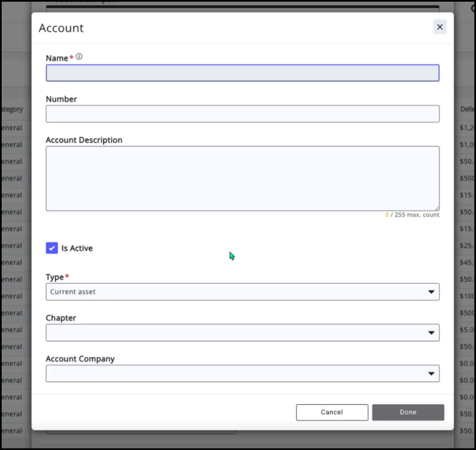Click the Account dialog title

61,28
